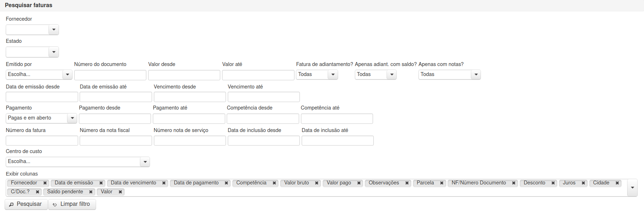Remove the Saldo pendente column tag
Viewport: 644px width, 213px height.
click(91, 192)
